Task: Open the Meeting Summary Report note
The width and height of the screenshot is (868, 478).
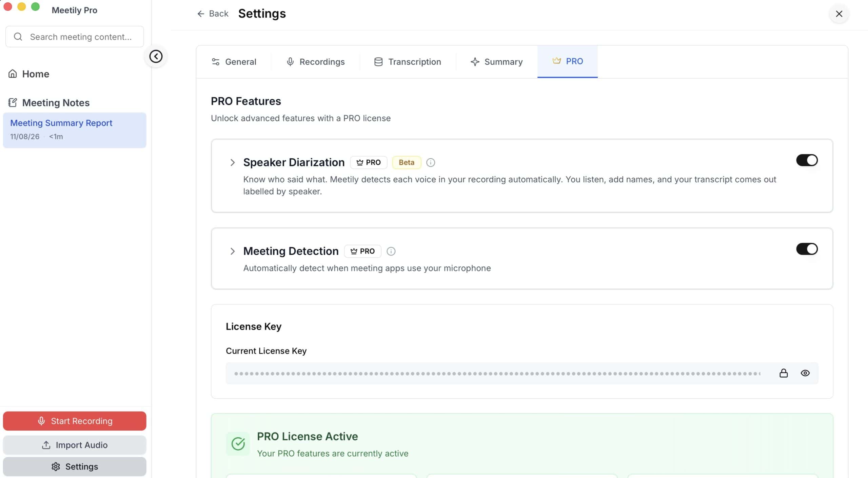Action: click(75, 130)
